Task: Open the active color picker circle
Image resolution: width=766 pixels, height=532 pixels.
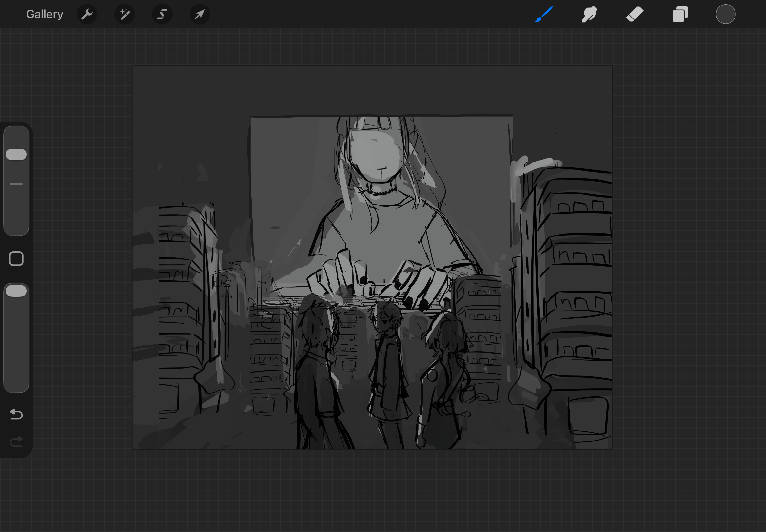Action: coord(725,14)
